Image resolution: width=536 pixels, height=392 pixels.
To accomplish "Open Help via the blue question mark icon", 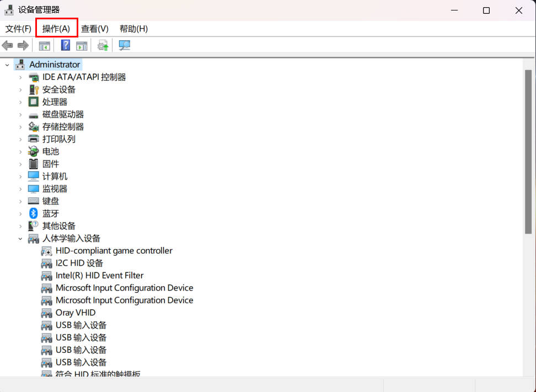I will [x=65, y=45].
